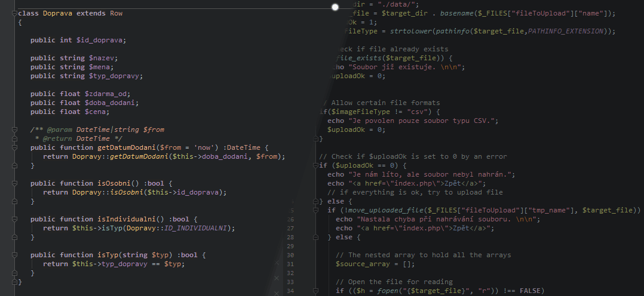
Task: Click fold icon beside isIndividualni function
Action: coord(14,219)
